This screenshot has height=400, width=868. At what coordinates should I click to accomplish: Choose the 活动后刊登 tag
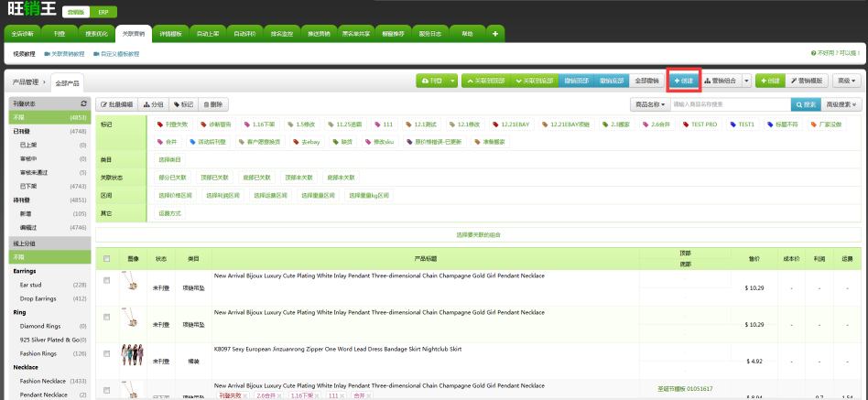point(208,142)
